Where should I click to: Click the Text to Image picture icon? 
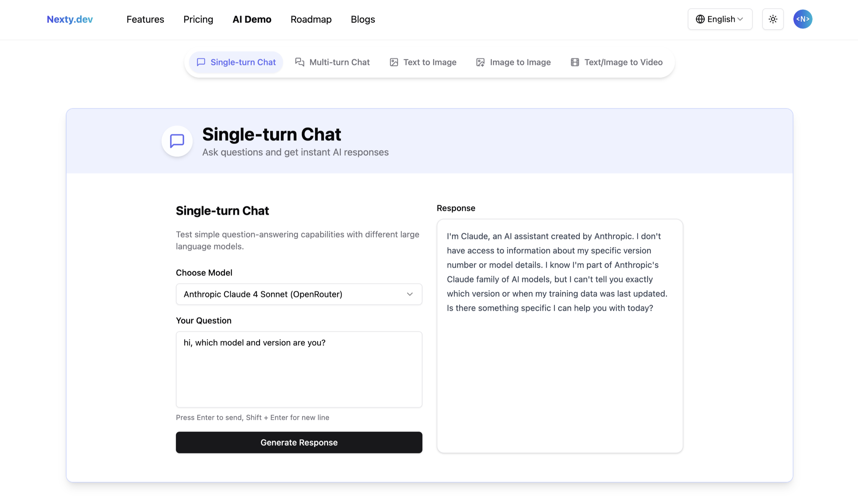(394, 62)
